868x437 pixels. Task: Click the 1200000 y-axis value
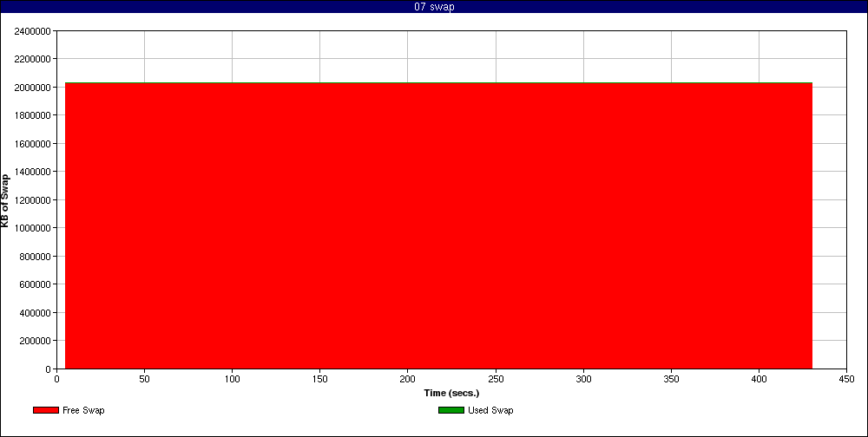coord(31,200)
